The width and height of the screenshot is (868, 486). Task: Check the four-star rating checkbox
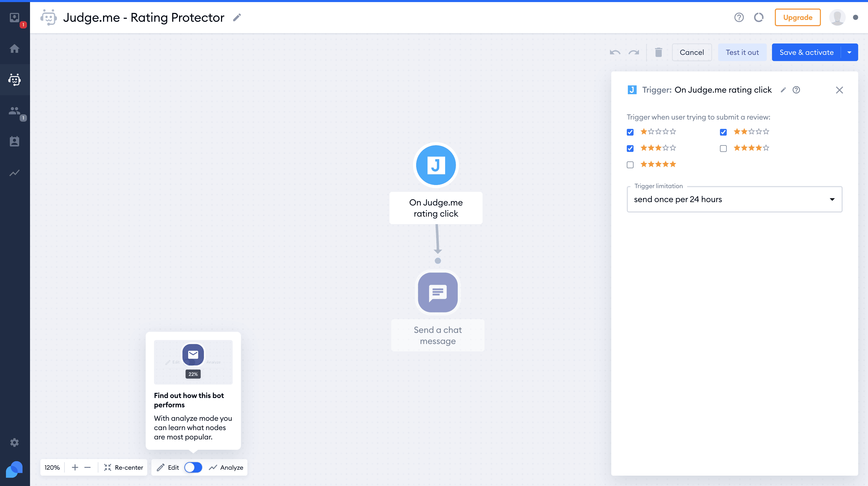pos(723,149)
